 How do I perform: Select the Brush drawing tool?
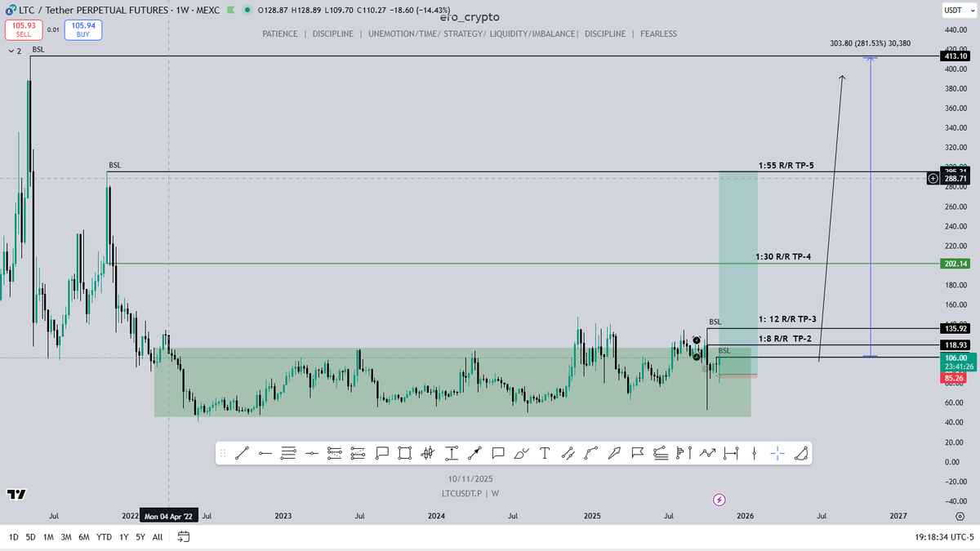[522, 453]
